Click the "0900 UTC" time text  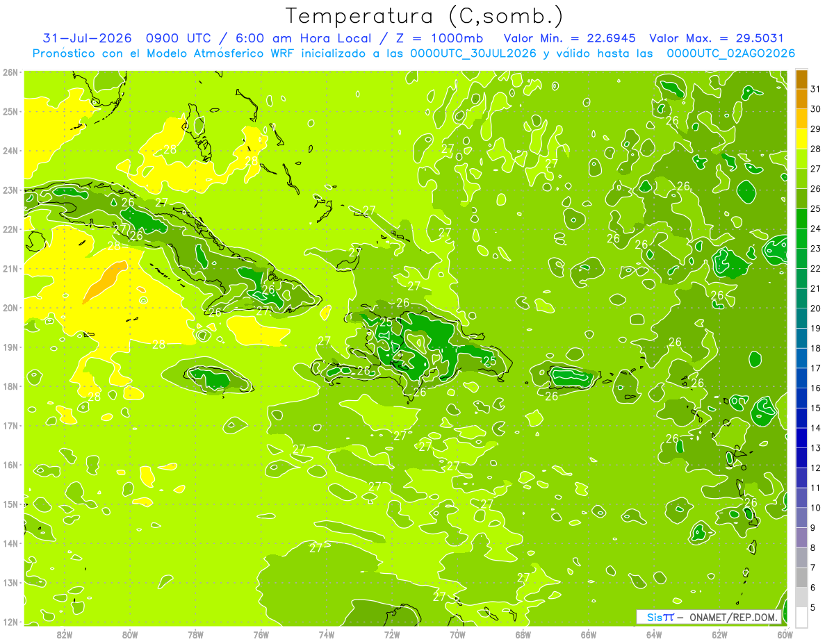179,38
